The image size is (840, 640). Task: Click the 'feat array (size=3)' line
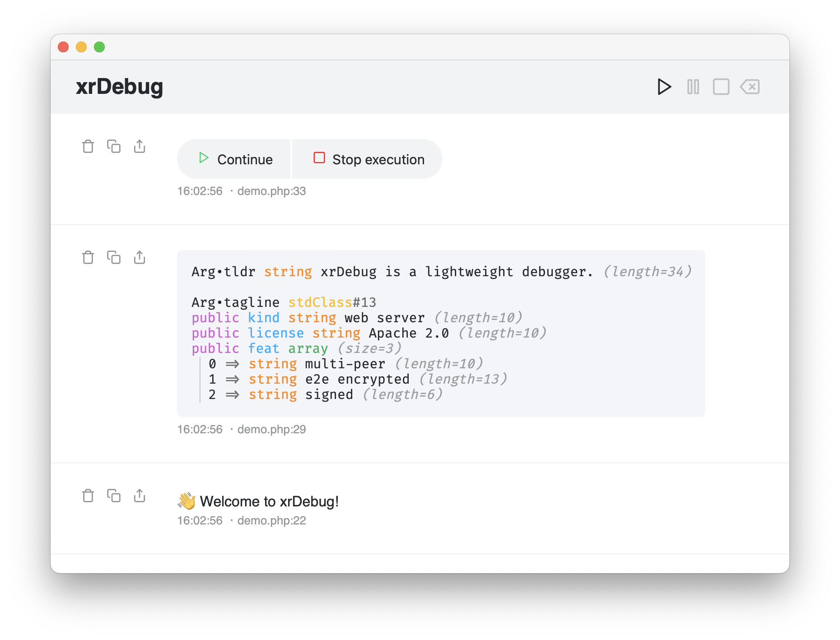296,348
